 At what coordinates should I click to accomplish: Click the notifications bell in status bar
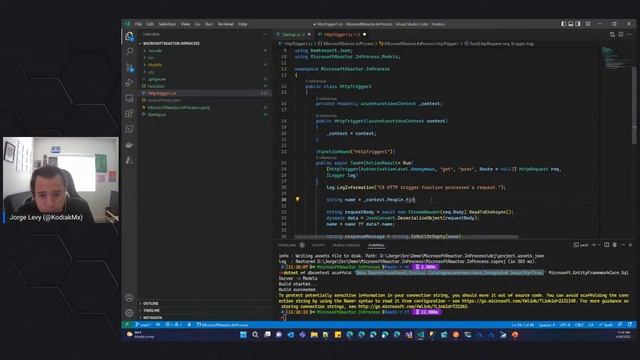coord(630,325)
